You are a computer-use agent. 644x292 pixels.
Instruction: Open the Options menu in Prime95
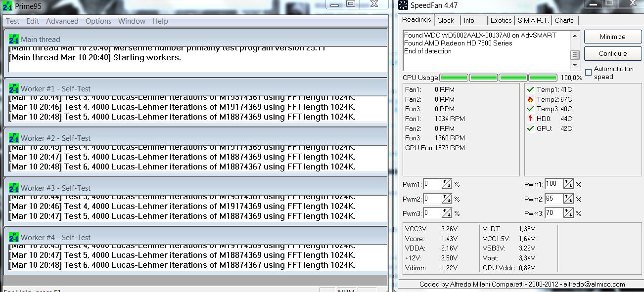coord(98,21)
